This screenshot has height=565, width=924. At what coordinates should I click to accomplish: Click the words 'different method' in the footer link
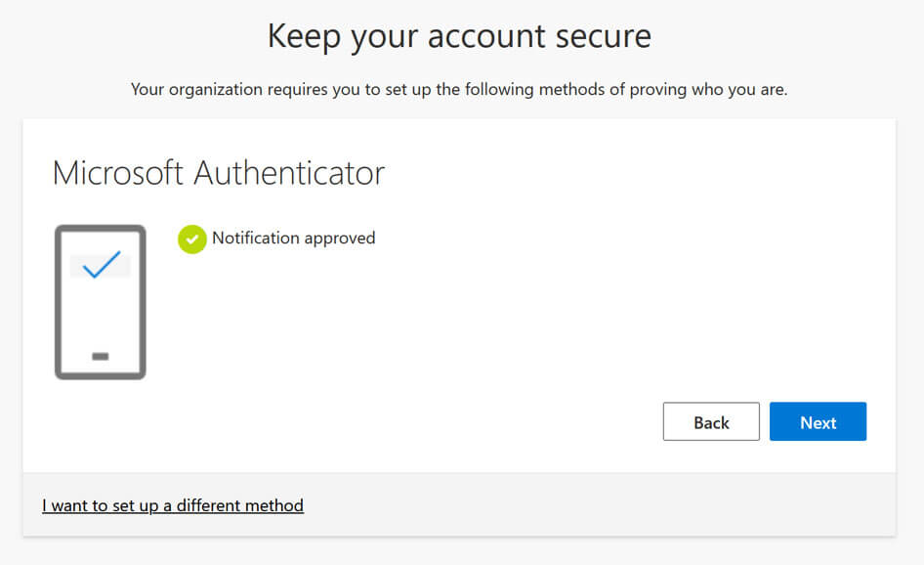[240, 505]
